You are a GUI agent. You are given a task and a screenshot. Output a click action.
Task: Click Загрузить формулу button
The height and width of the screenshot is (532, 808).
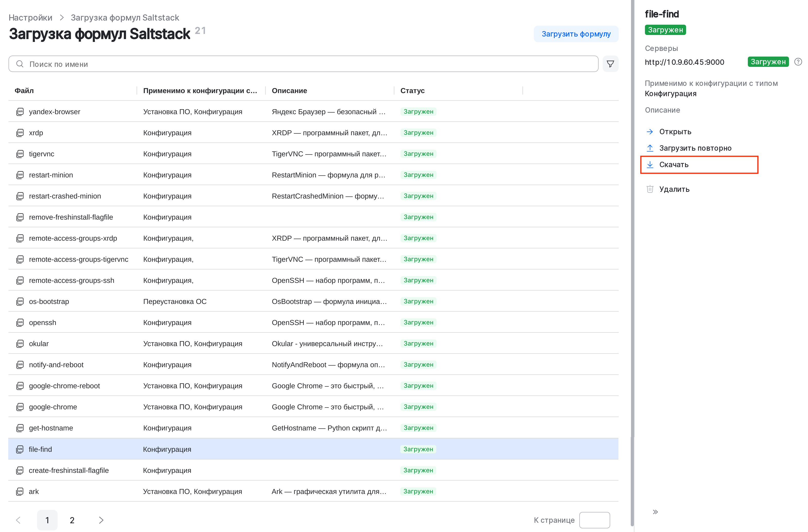(x=576, y=34)
